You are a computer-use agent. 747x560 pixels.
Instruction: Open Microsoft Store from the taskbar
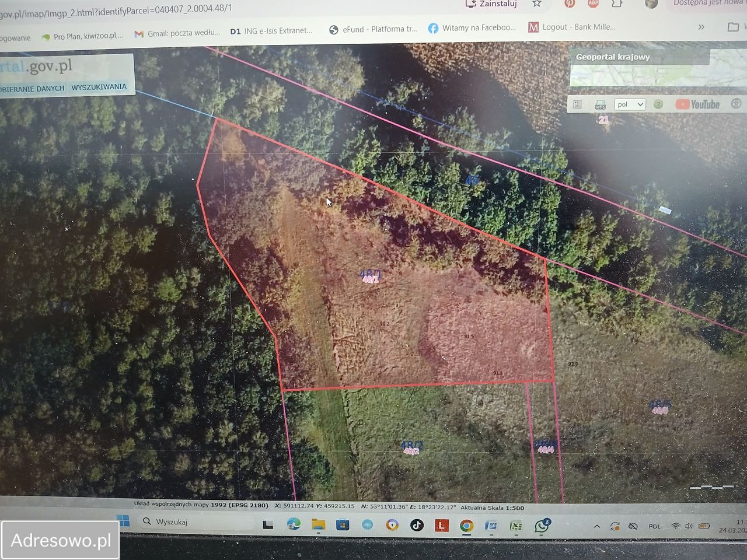pos(343,524)
